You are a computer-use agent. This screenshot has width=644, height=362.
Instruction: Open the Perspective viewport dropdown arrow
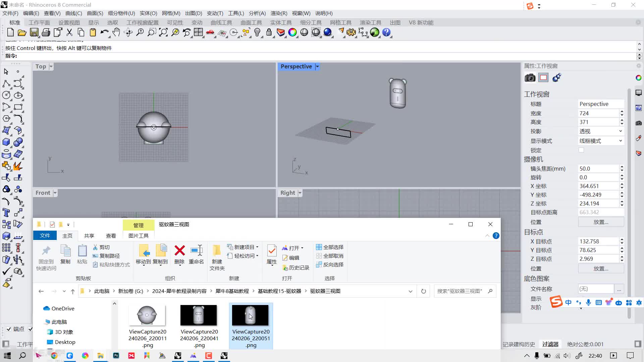click(x=317, y=66)
